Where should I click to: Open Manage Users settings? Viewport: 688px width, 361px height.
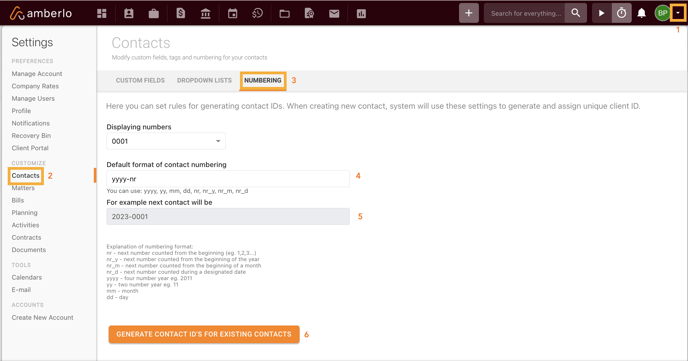point(33,98)
